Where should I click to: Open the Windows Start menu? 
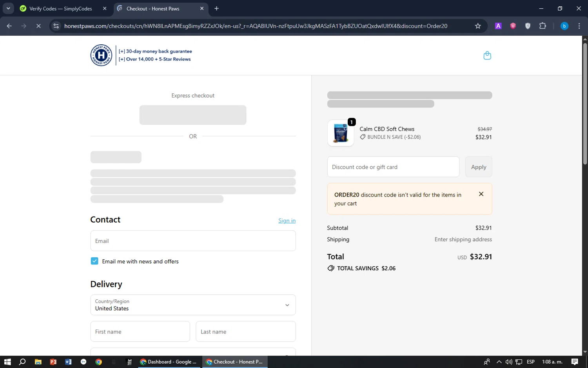pos(7,362)
